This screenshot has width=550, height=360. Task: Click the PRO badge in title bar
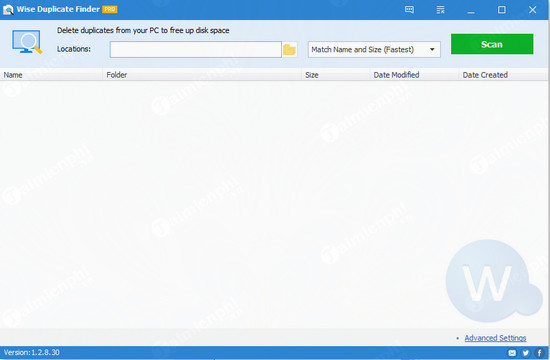pos(110,9)
